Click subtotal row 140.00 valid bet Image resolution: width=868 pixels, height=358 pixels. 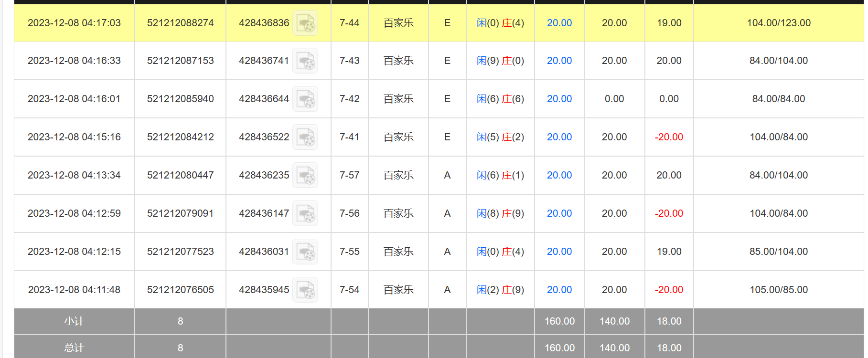click(x=614, y=321)
